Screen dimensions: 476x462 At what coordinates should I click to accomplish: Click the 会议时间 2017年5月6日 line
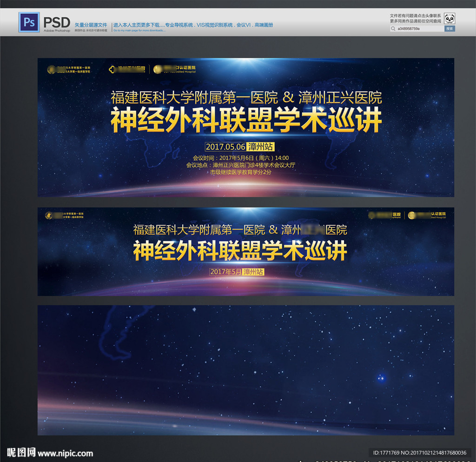point(241,158)
